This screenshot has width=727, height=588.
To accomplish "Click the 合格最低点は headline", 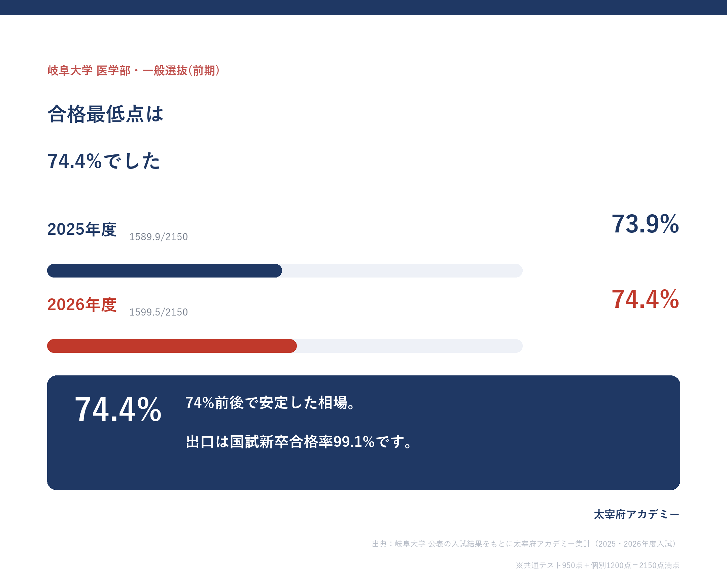I will tap(105, 114).
